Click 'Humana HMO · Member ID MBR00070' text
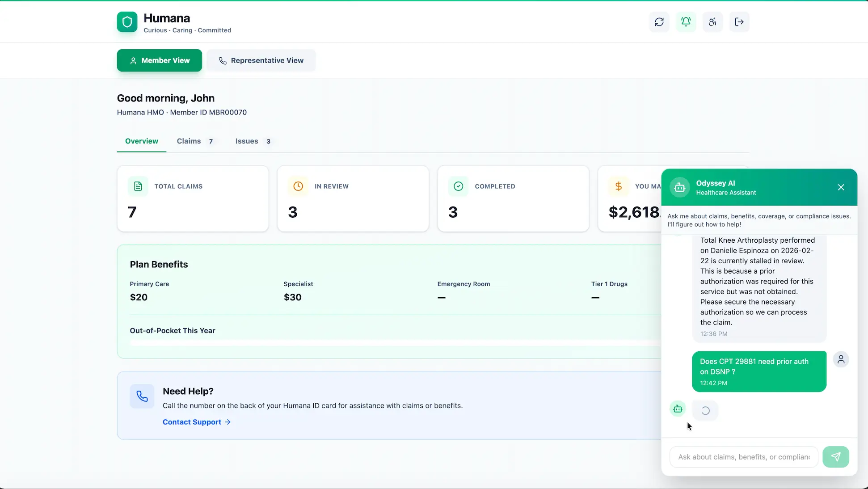The height and width of the screenshot is (489, 868). pos(182,112)
